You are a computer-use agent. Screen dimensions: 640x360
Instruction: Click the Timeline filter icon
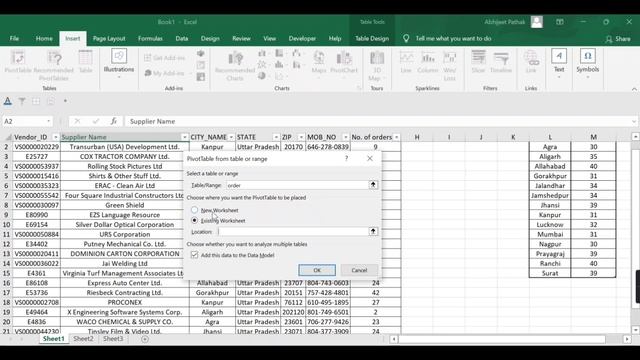501,62
